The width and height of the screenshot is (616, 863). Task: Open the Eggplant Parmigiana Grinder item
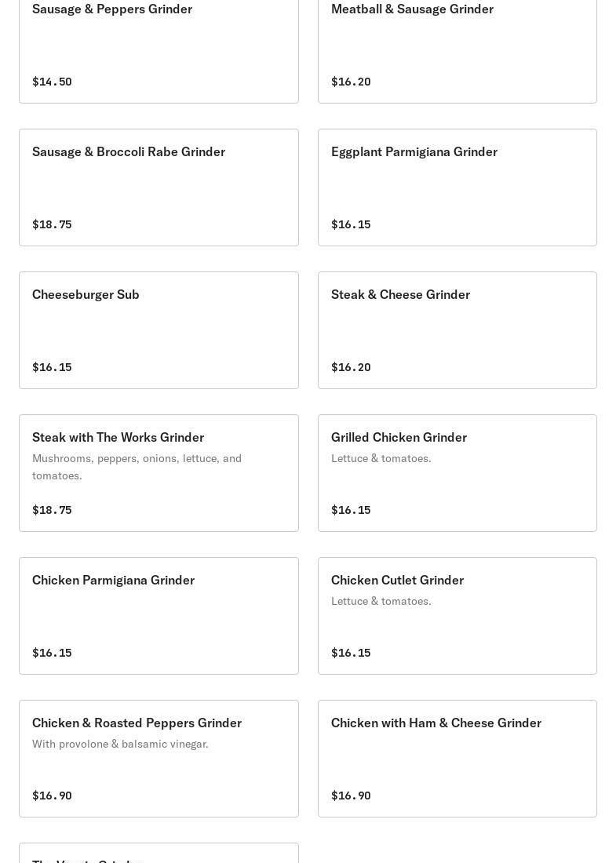[457, 187]
